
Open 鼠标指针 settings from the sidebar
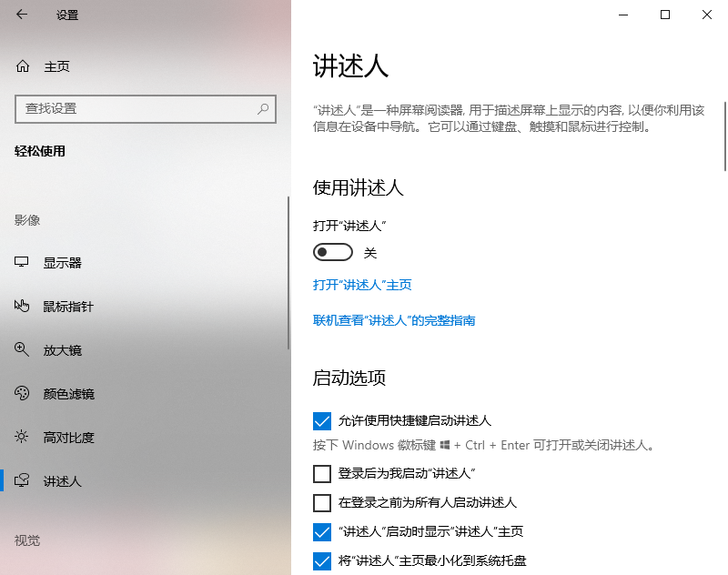[x=22, y=307]
